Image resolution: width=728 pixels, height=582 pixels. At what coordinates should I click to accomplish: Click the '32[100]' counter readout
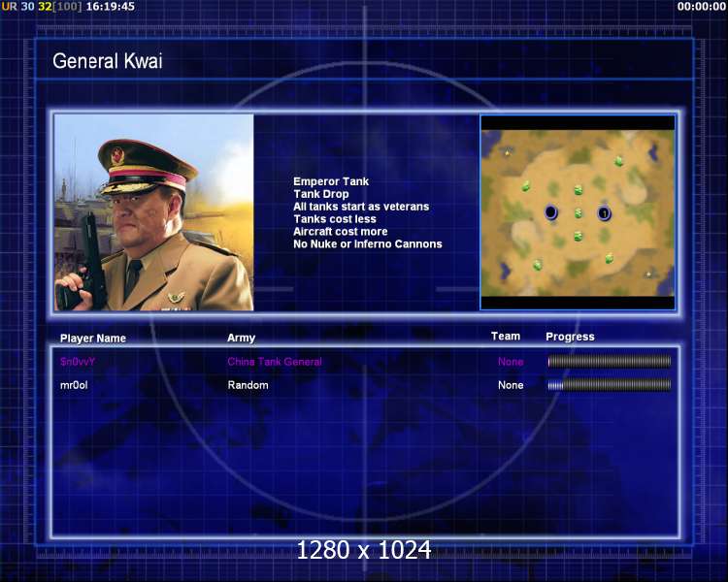pyautogui.click(x=59, y=7)
